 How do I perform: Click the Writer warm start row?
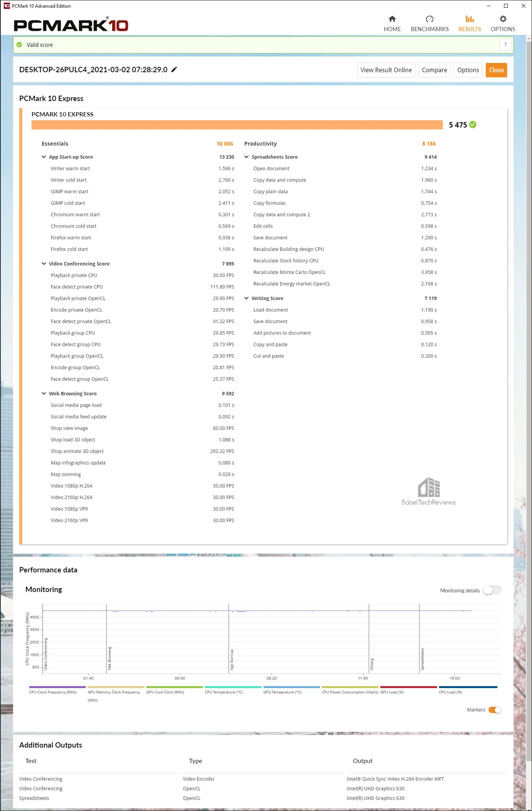coord(142,168)
